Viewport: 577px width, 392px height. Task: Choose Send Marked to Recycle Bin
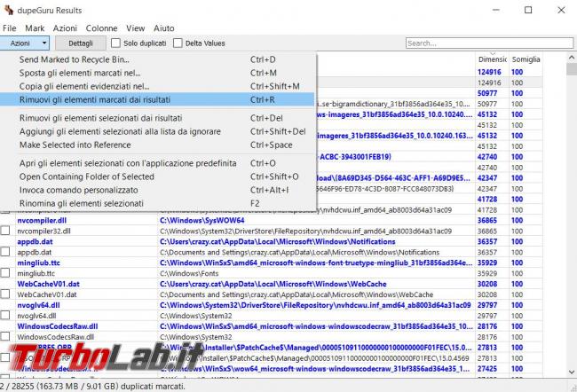(x=157, y=59)
